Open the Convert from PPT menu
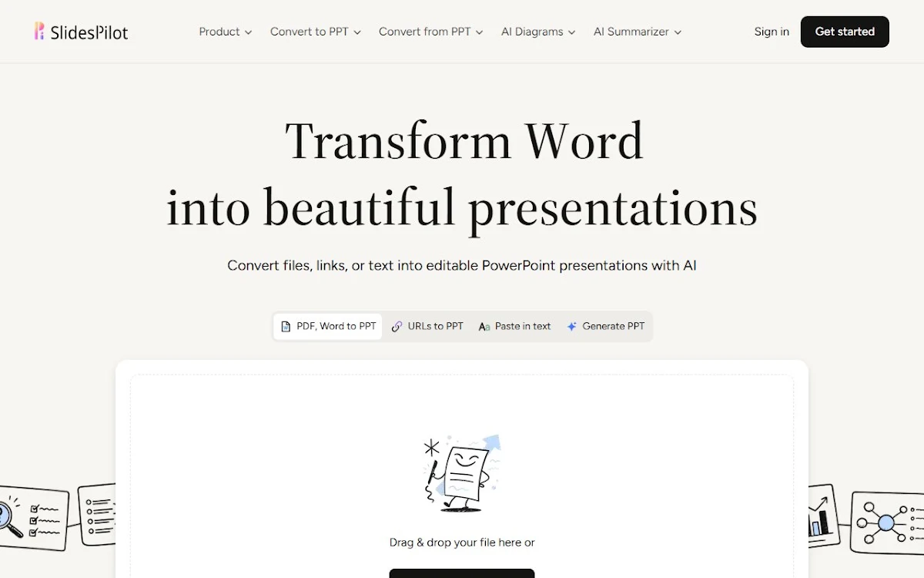Viewport: 924px width, 578px height. tap(431, 32)
